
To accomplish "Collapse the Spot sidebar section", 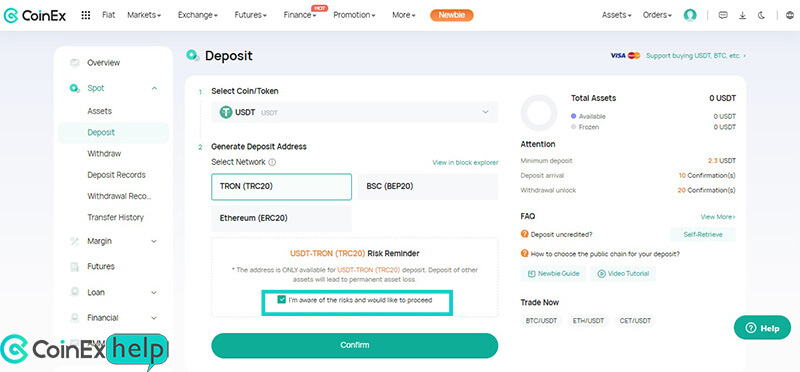I will (154, 88).
